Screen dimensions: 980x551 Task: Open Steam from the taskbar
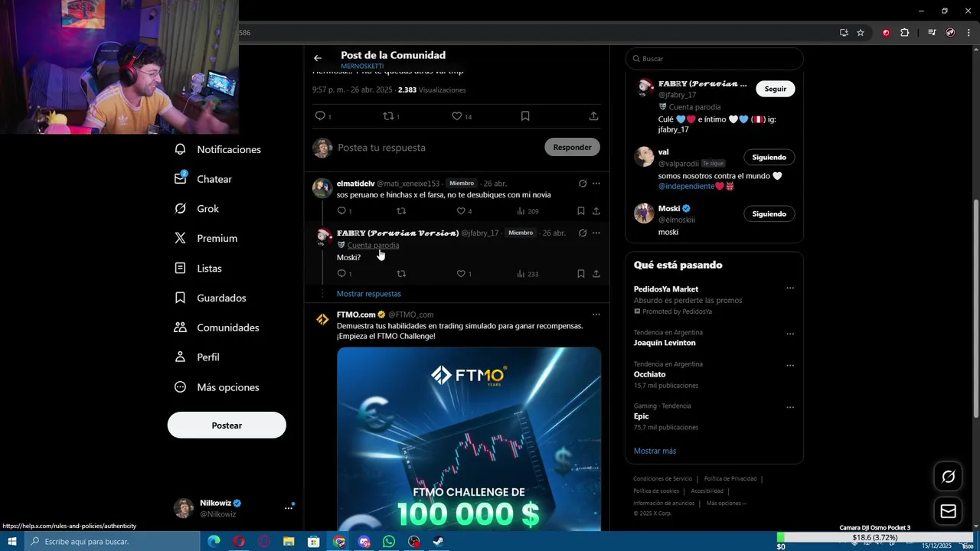point(438,542)
